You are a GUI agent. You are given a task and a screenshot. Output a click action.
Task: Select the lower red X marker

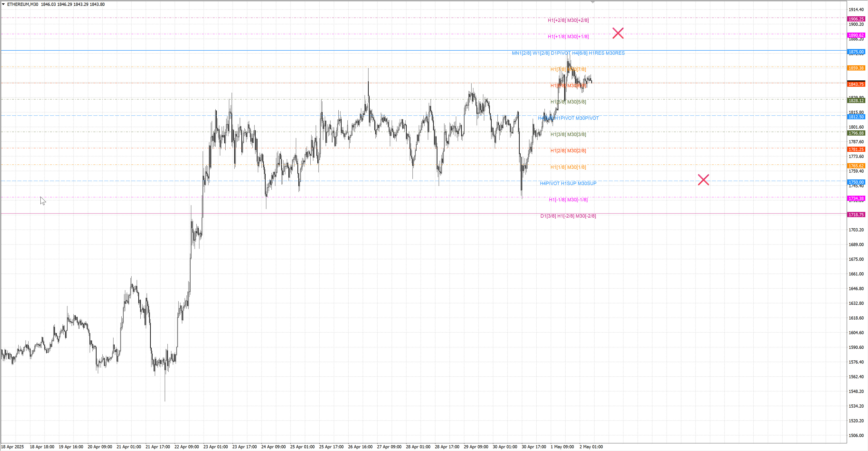[704, 180]
